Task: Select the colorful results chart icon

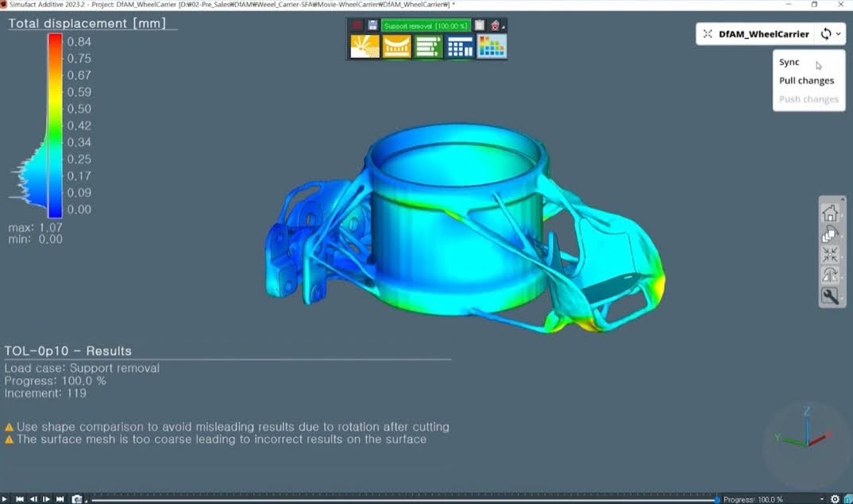Action: pos(492,48)
